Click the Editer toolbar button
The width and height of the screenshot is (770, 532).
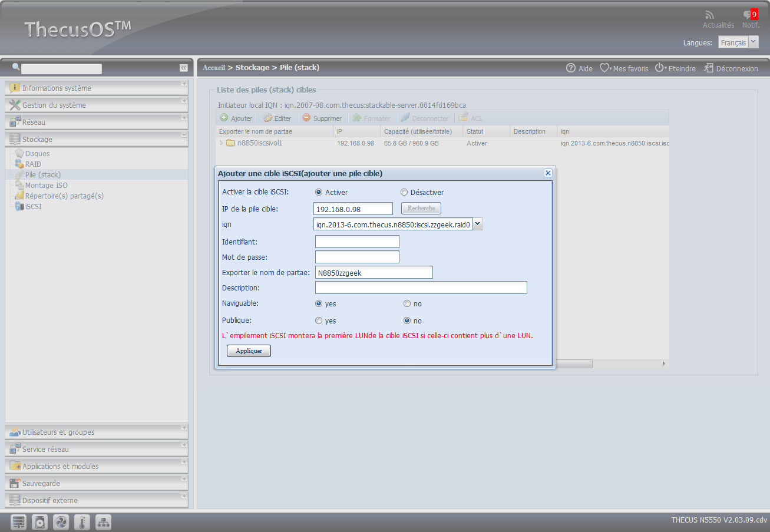pos(277,118)
